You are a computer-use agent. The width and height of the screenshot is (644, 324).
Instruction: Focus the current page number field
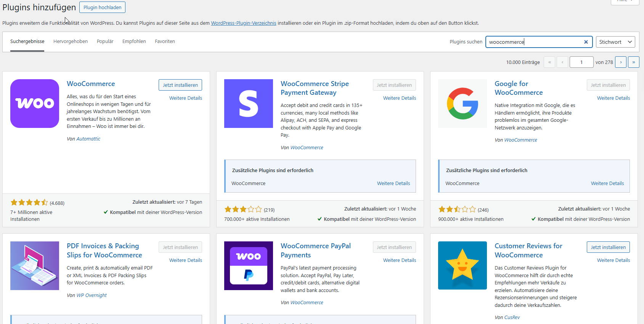pyautogui.click(x=581, y=62)
